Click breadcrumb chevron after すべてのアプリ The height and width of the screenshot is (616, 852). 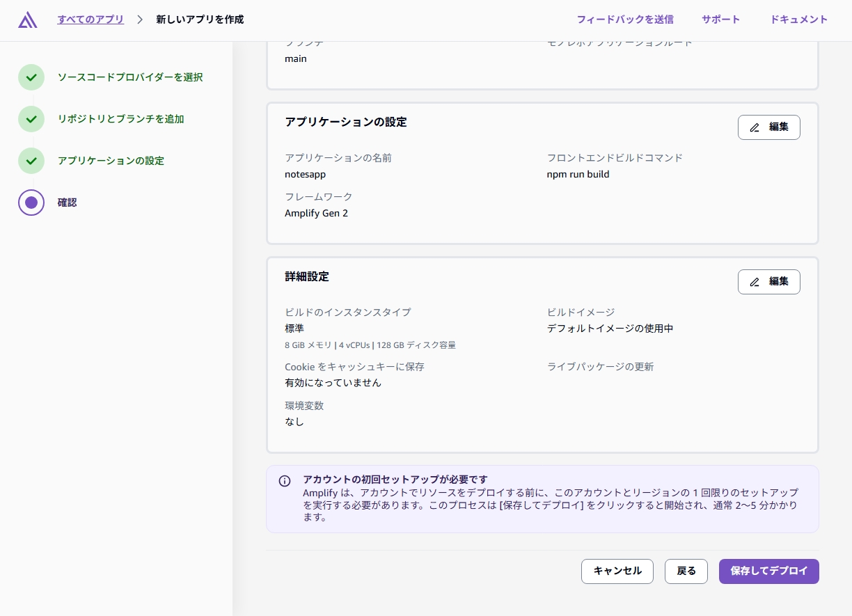tap(140, 19)
